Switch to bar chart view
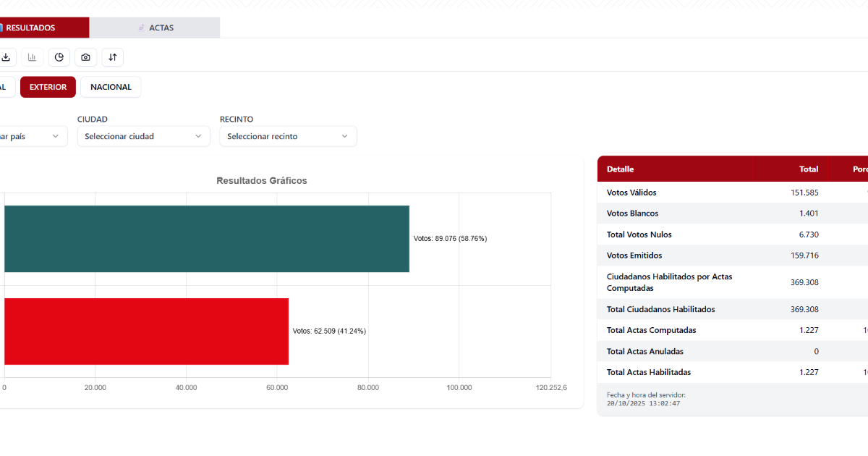The image size is (868, 456). click(33, 57)
